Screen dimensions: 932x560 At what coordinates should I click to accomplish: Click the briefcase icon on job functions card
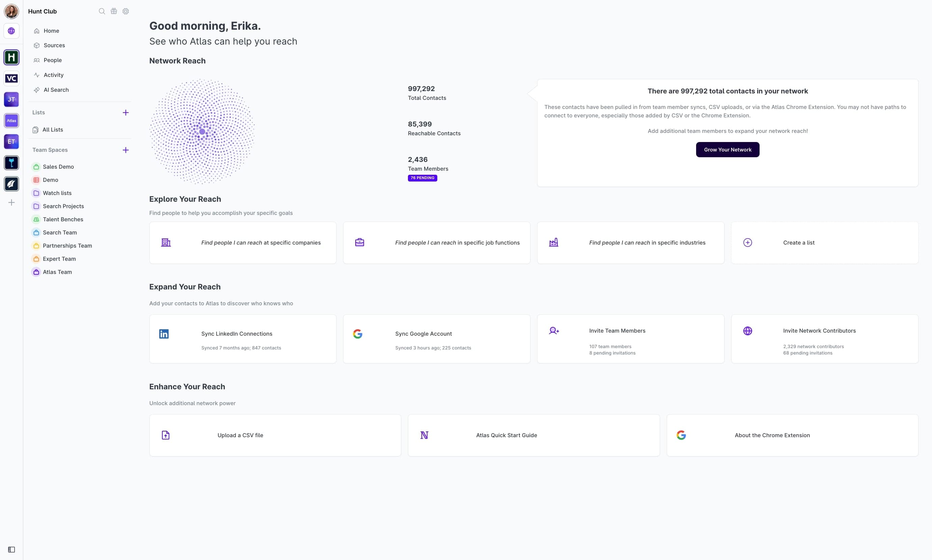click(360, 243)
